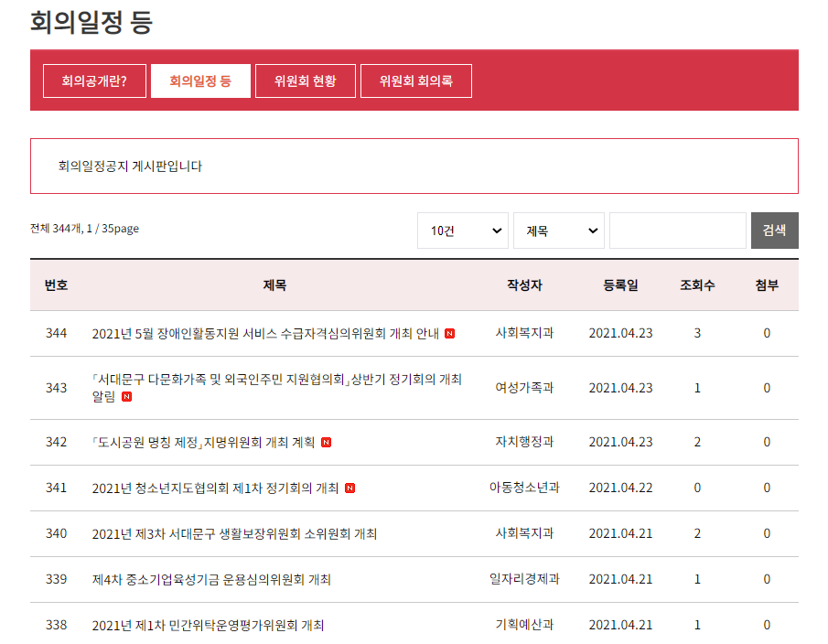The width and height of the screenshot is (828, 644).
Task: Click the new badge on row 344
Action: pos(449,334)
